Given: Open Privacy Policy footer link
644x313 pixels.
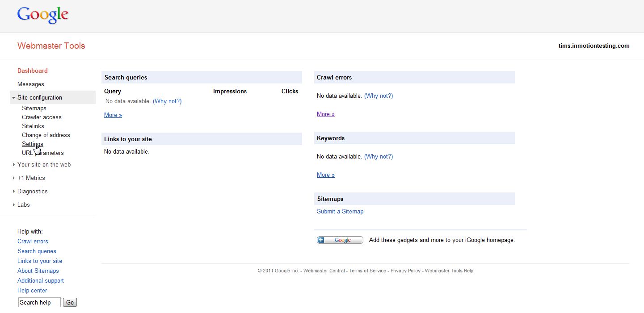Looking at the screenshot, I should coord(405,271).
